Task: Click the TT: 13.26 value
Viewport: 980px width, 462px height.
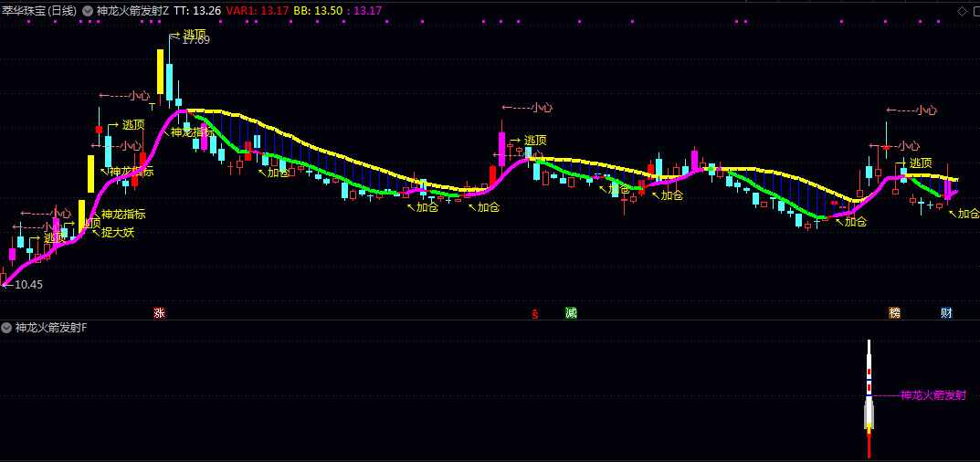Action: point(197,11)
